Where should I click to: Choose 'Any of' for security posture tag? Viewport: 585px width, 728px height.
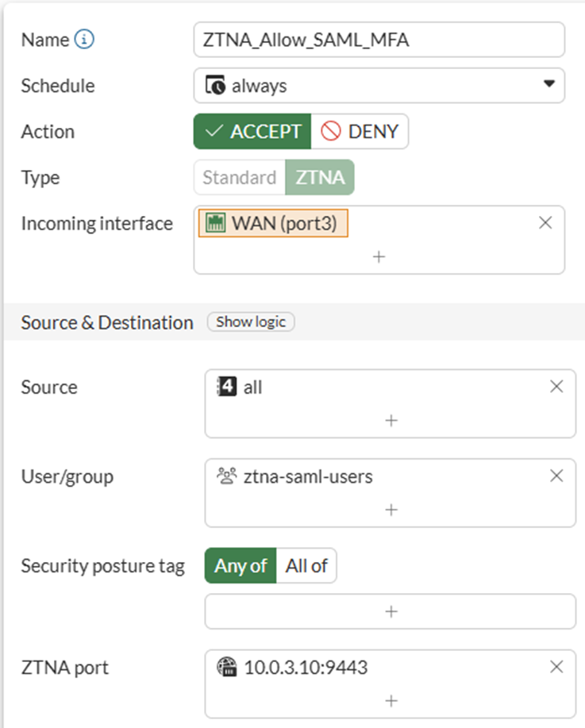[241, 566]
